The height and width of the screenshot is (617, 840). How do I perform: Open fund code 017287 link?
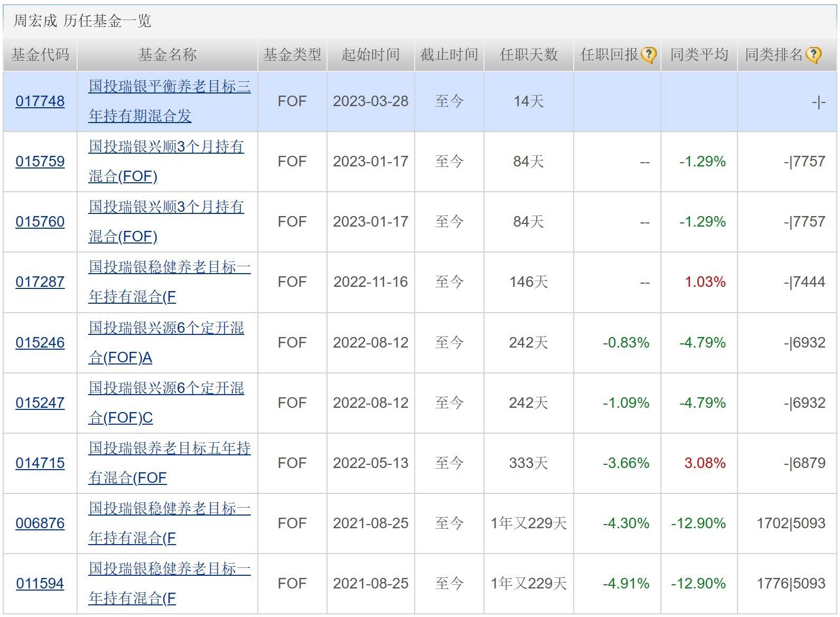pyautogui.click(x=40, y=282)
